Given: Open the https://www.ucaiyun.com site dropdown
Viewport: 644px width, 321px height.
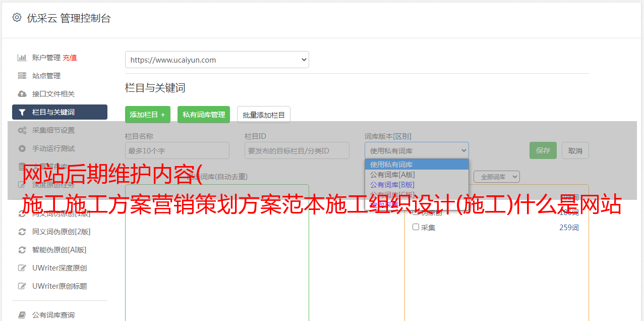Looking at the screenshot, I should [x=217, y=60].
